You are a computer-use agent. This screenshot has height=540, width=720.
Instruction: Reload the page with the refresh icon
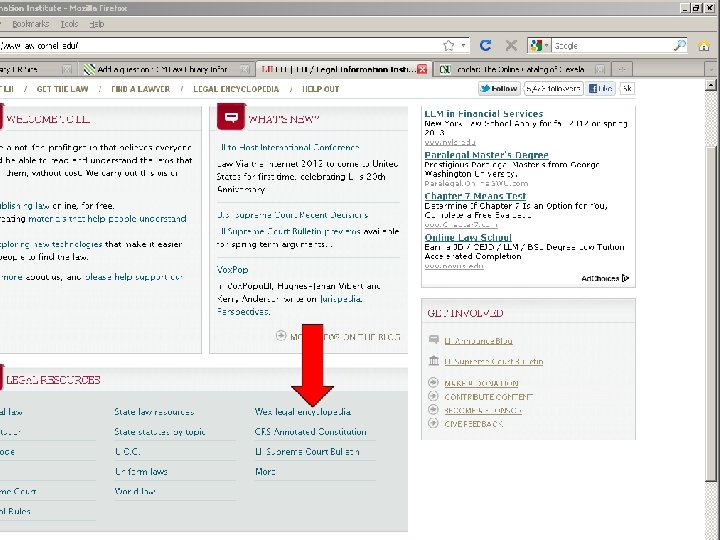(485, 45)
